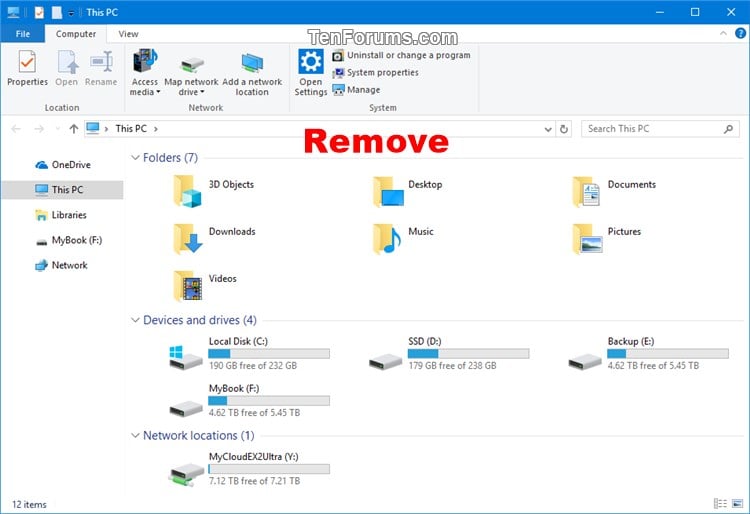Viewport: 750px width, 514px height.
Task: Select Libraries in the navigation pane
Action: (x=63, y=215)
